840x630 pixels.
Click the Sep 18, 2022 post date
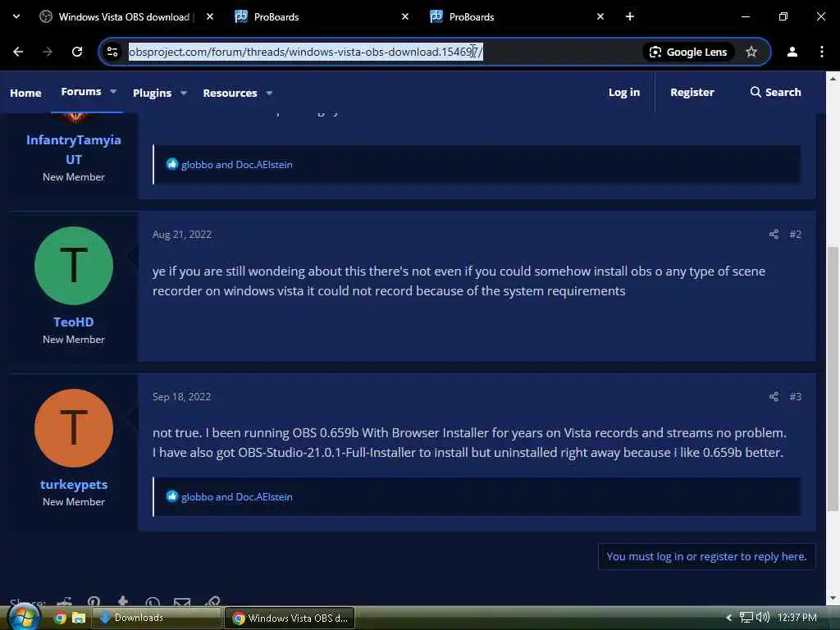click(x=181, y=396)
